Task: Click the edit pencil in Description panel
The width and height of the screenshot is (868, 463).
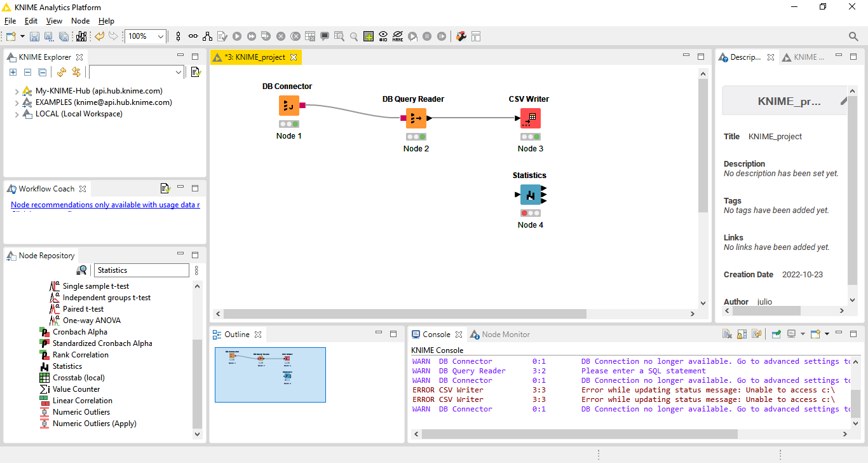Action: pos(844,101)
